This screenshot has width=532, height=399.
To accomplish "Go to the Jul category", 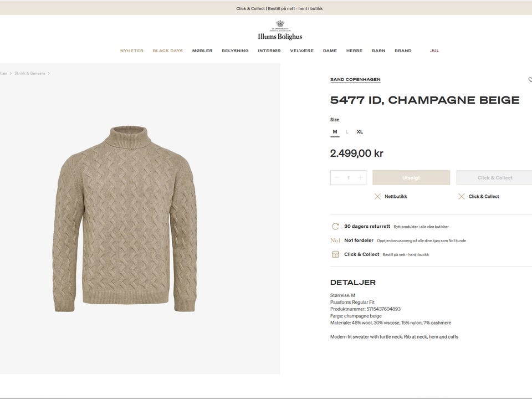I will click(x=434, y=50).
